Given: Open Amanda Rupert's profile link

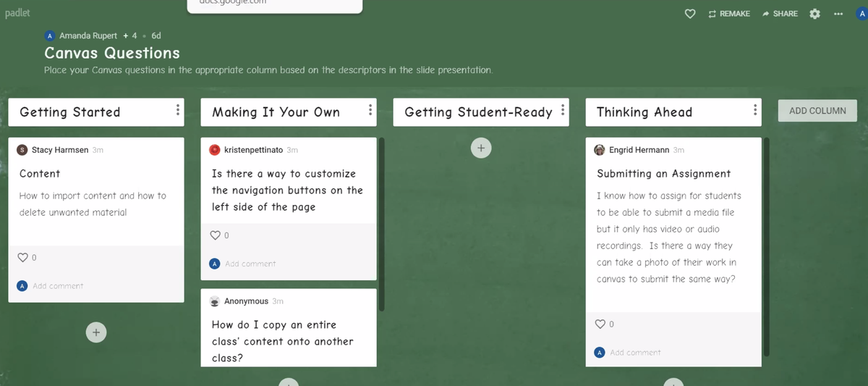Looking at the screenshot, I should coord(88,35).
